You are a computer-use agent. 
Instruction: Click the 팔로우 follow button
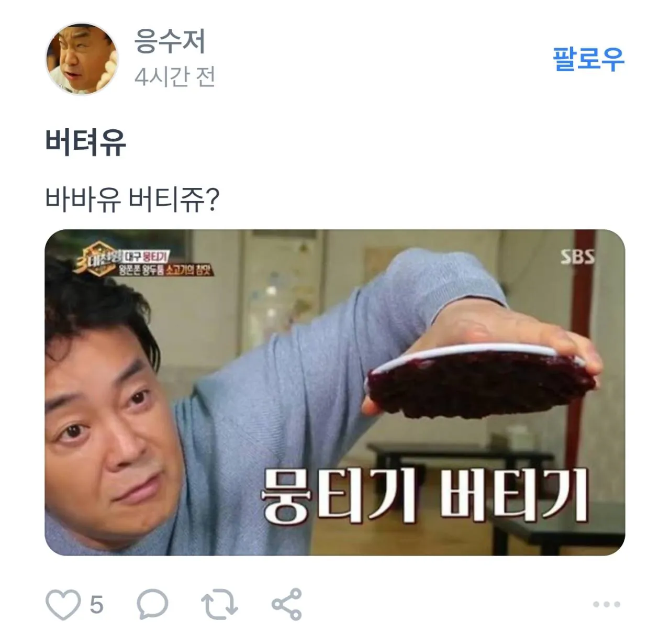tap(589, 59)
